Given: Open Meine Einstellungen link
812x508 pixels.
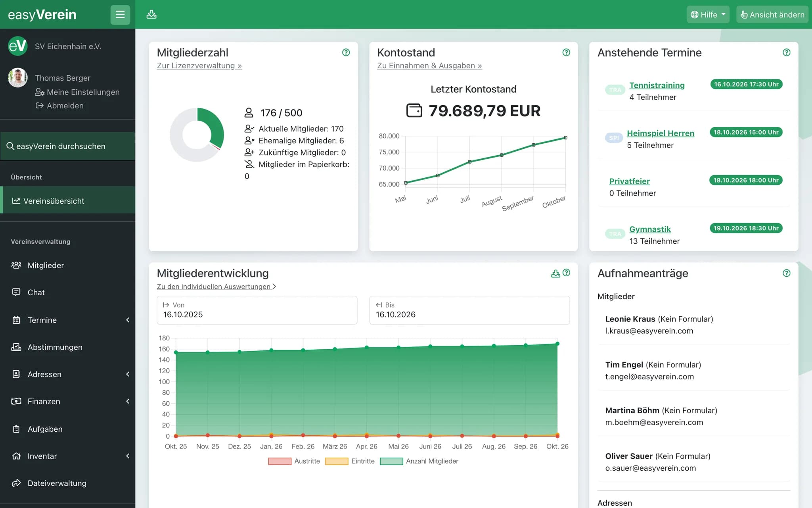Looking at the screenshot, I should tap(77, 92).
